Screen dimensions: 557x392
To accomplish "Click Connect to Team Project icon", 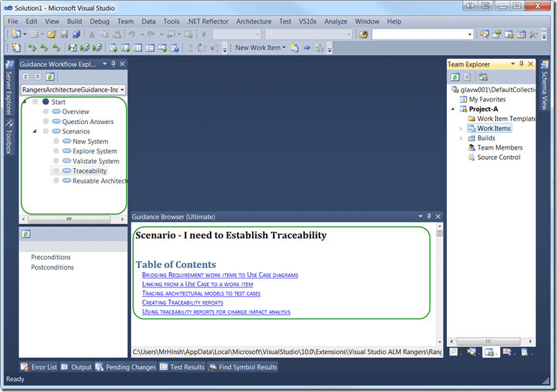I will pyautogui.click(x=483, y=77).
